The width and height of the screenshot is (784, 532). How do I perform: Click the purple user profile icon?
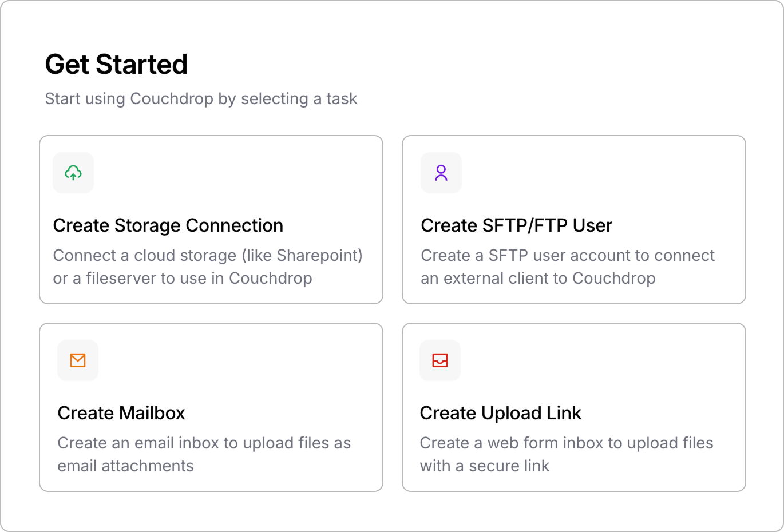point(441,173)
